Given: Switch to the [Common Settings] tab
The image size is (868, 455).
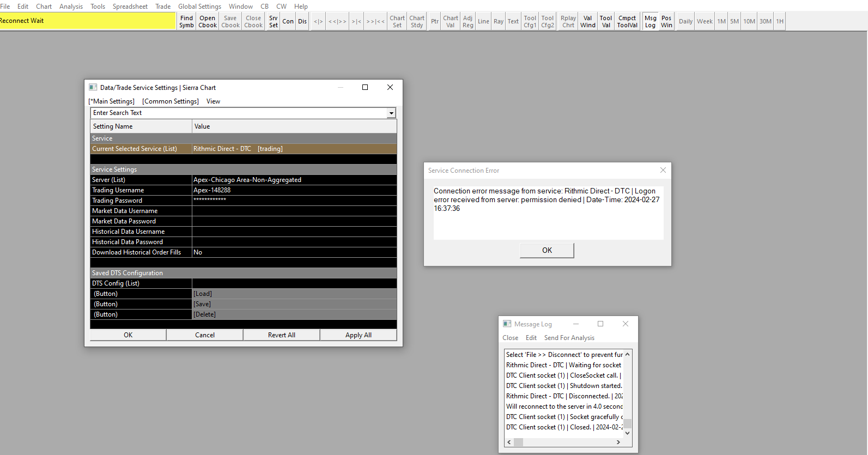Looking at the screenshot, I should click(x=171, y=101).
